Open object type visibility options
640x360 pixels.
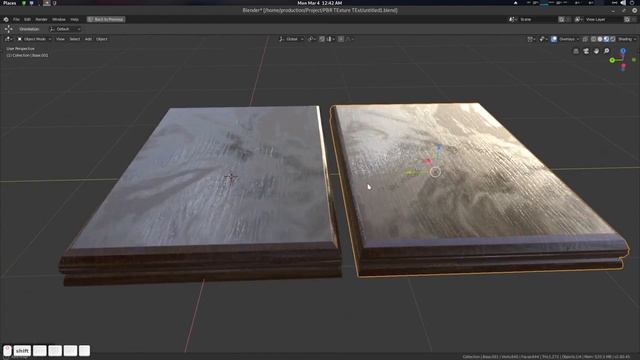531,39
